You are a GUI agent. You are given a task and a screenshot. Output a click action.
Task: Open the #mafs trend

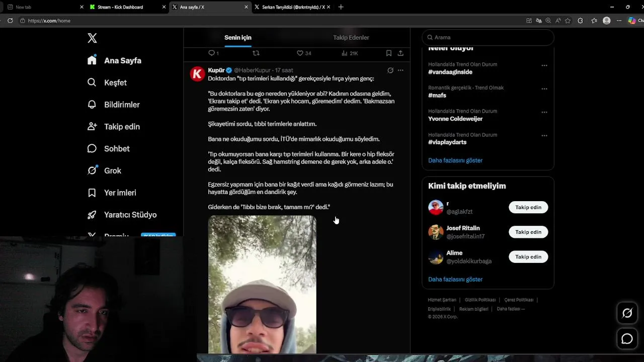pyautogui.click(x=437, y=96)
